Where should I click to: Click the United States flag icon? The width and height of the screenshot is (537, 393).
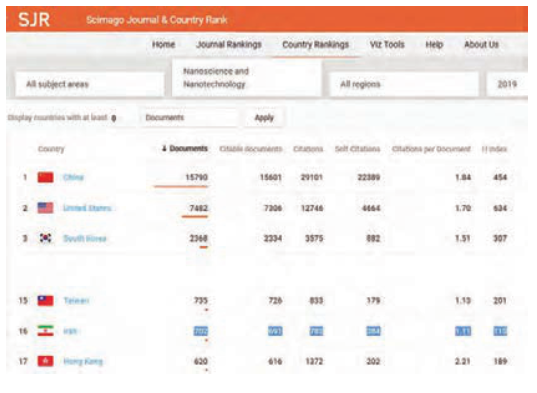click(x=45, y=208)
